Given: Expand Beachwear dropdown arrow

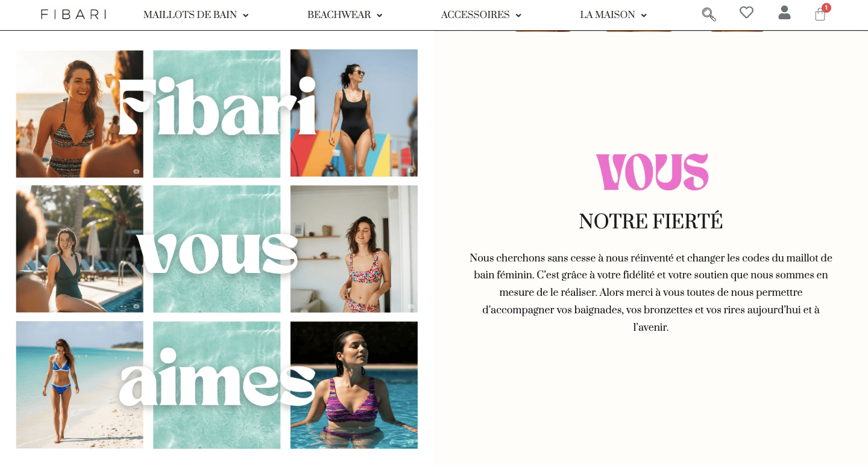Looking at the screenshot, I should (x=379, y=16).
